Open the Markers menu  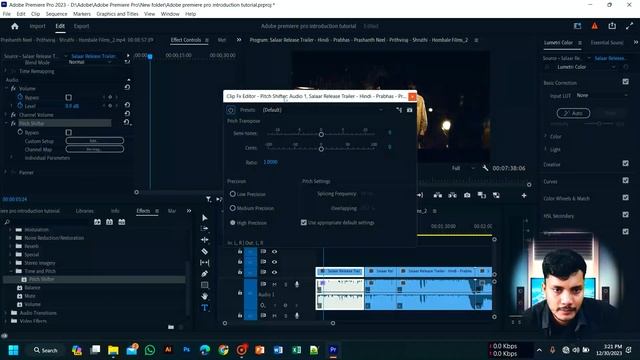(82, 14)
